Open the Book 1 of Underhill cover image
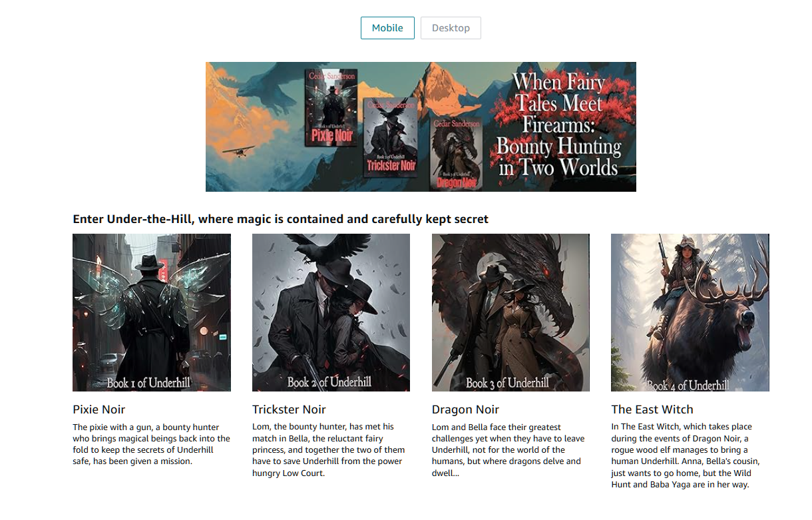The width and height of the screenshot is (812, 520). (x=152, y=312)
